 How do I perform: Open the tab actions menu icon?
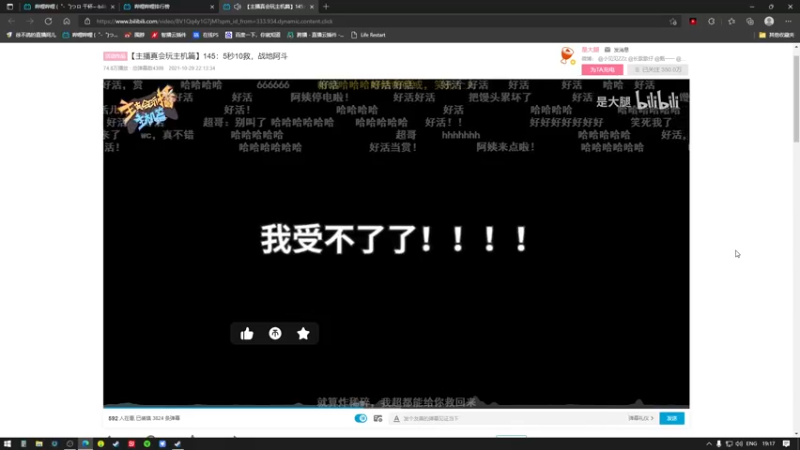pyautogui.click(x=10, y=7)
